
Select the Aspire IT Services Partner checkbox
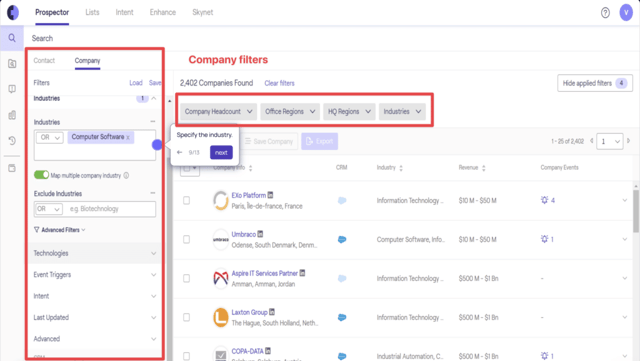[x=187, y=279]
